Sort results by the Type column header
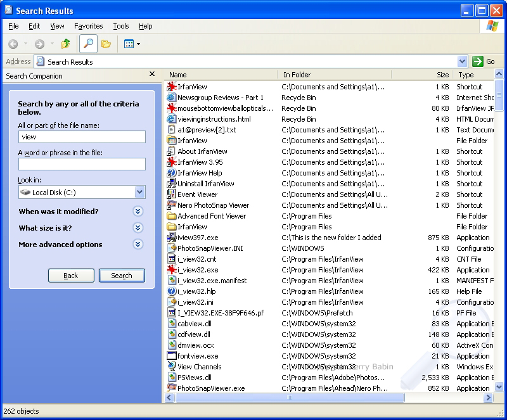Image resolution: width=507 pixels, height=420 pixels. click(473, 75)
